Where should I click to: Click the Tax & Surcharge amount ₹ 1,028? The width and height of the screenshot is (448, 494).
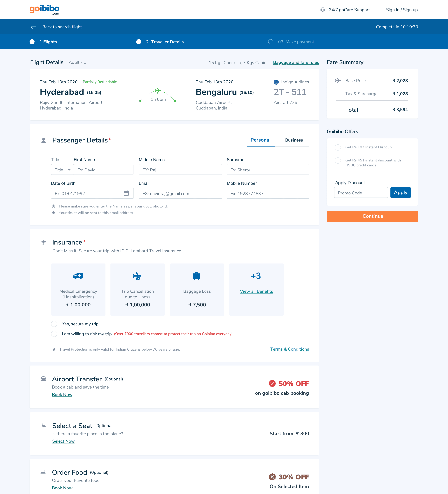pos(400,94)
